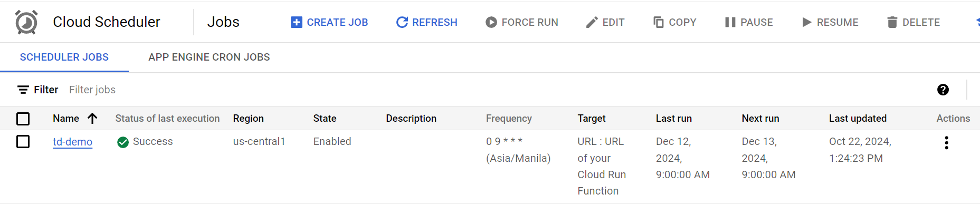Click the Last updated column header
This screenshot has width=980, height=204.
click(858, 119)
